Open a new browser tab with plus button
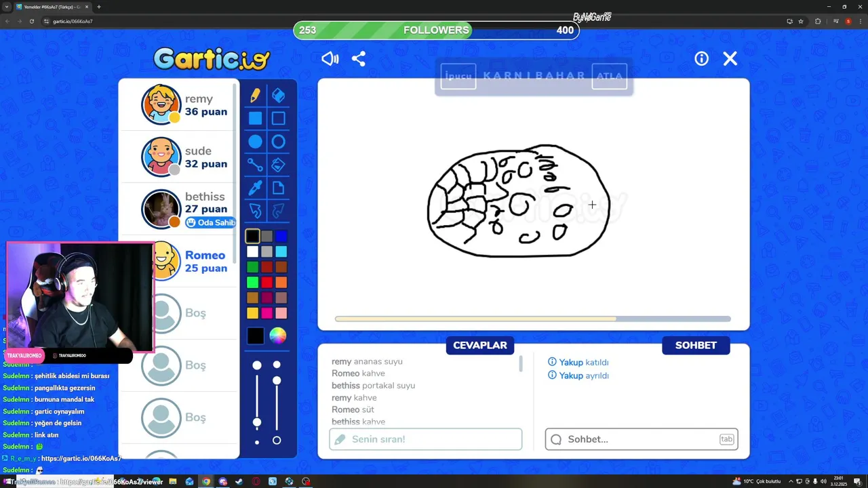The width and height of the screenshot is (868, 488). (99, 7)
